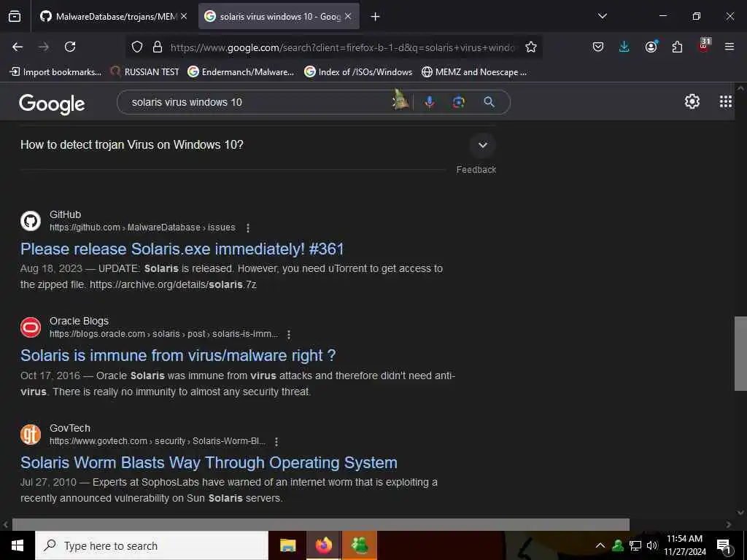Close the MalwareDatabase GitHub tab
The height and width of the screenshot is (560, 747).
[184, 16]
